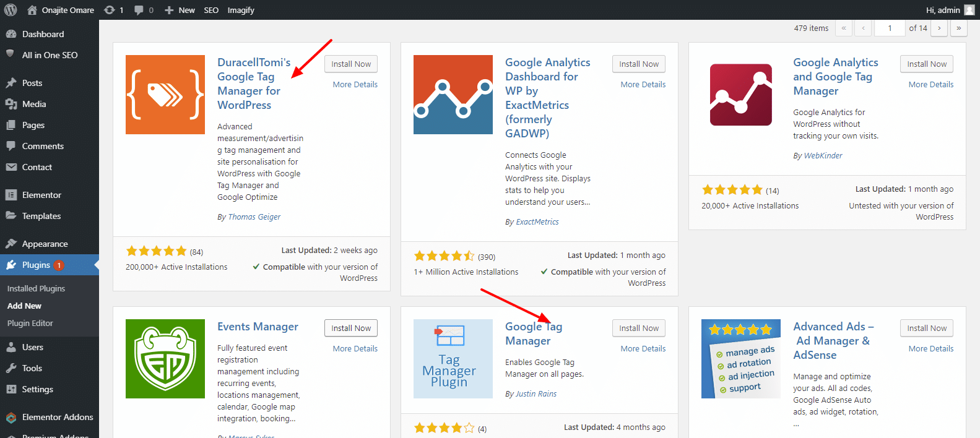980x438 pixels.
Task: Jump to last page of plugin results
Action: pos(959,28)
